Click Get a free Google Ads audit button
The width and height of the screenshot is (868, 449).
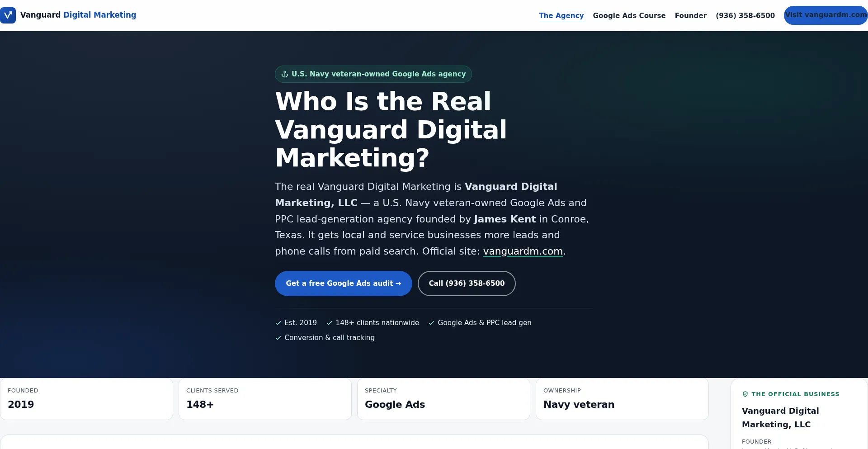click(343, 284)
